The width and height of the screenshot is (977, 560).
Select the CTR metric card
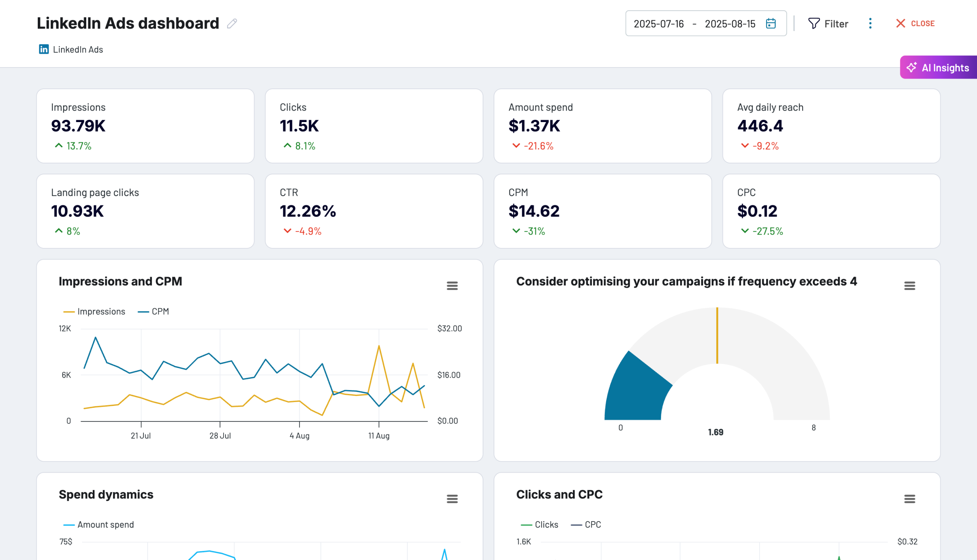point(374,211)
